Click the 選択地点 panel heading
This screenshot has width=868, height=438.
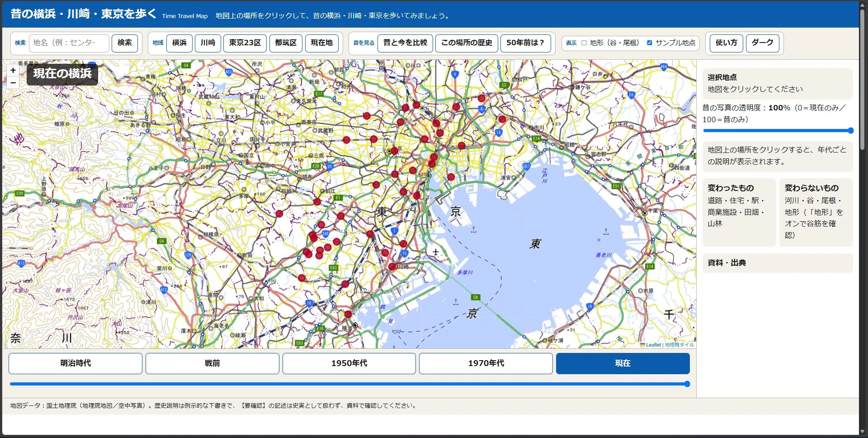click(x=722, y=77)
